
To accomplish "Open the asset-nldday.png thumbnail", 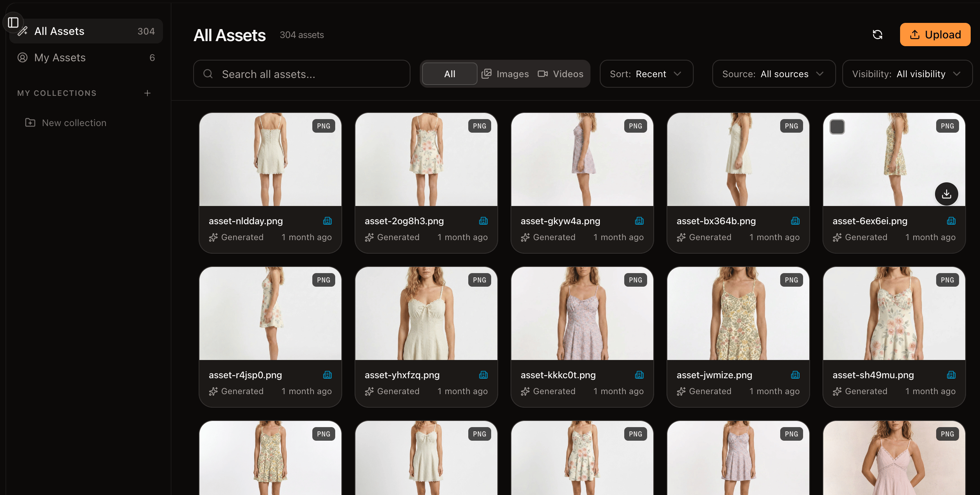I will [x=270, y=159].
